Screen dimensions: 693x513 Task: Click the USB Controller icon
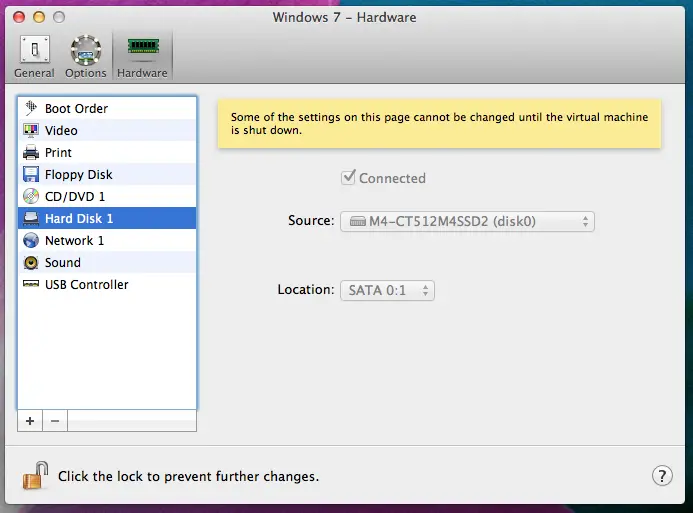(30, 284)
